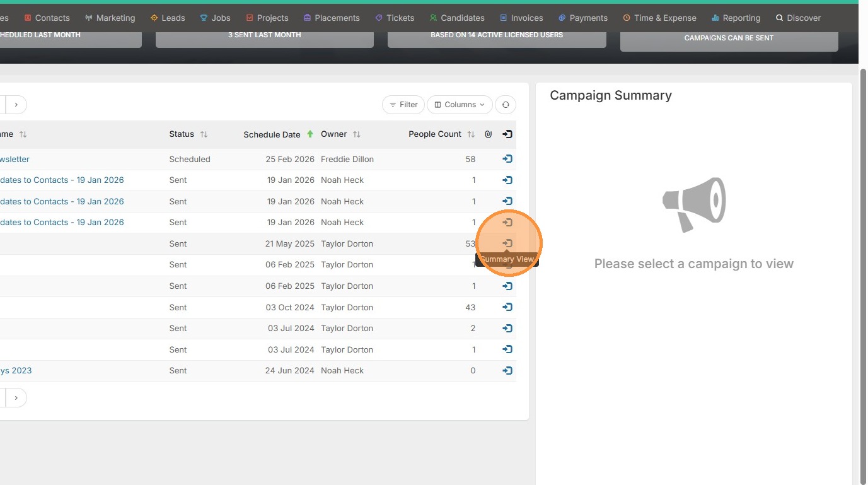Open Summary View for the 03 Jul 2024 row with 2 people
This screenshot has height=485, width=868.
pyautogui.click(x=507, y=328)
